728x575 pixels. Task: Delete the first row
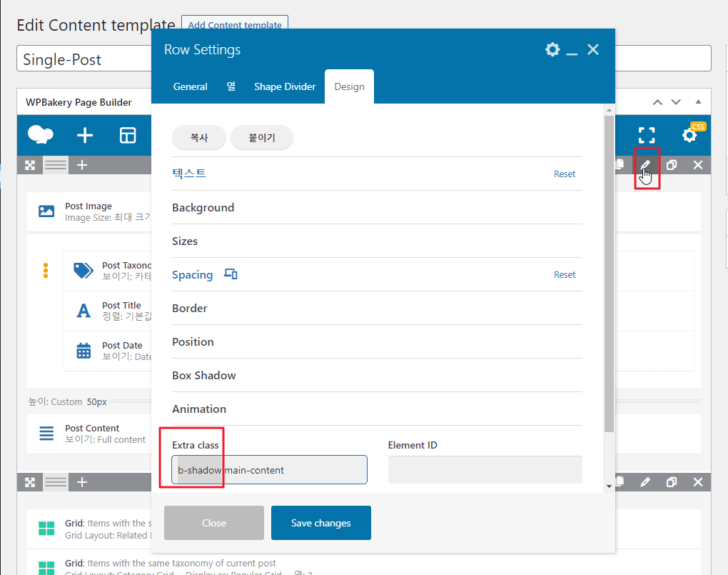[x=698, y=165]
